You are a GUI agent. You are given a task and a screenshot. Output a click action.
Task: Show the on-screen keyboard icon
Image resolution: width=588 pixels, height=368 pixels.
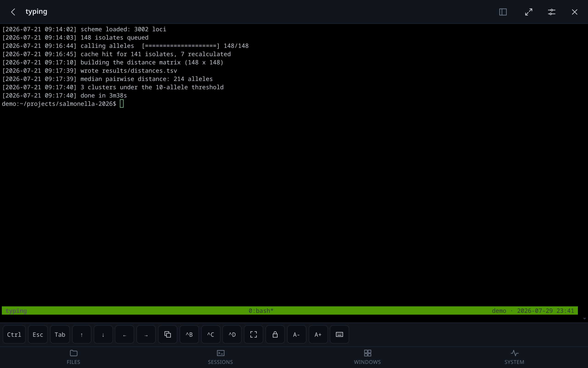[339, 334]
